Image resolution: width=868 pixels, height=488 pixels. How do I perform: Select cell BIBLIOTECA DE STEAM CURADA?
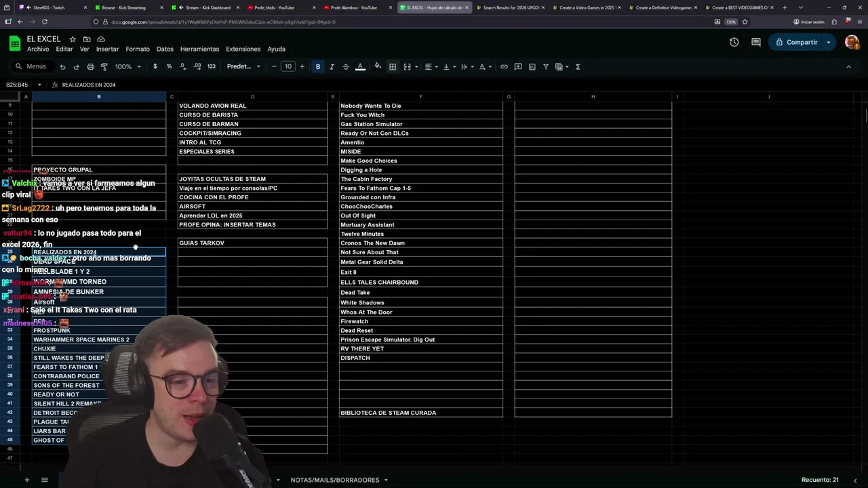[x=420, y=413]
